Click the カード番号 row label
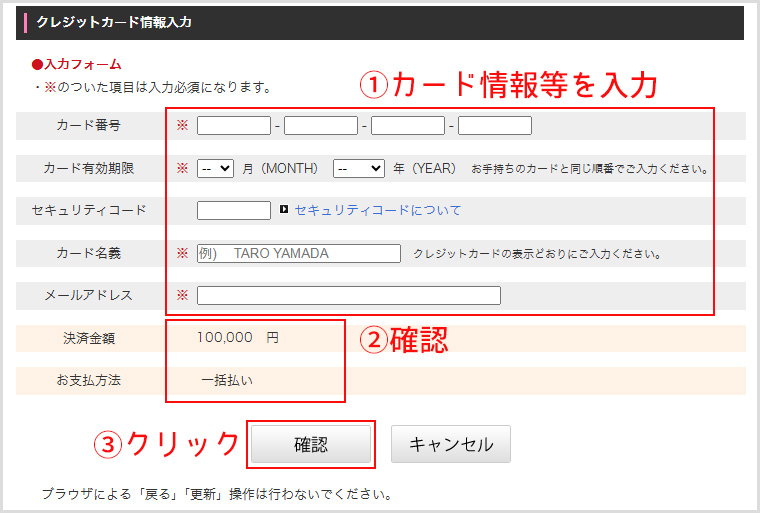760x513 pixels. click(89, 126)
